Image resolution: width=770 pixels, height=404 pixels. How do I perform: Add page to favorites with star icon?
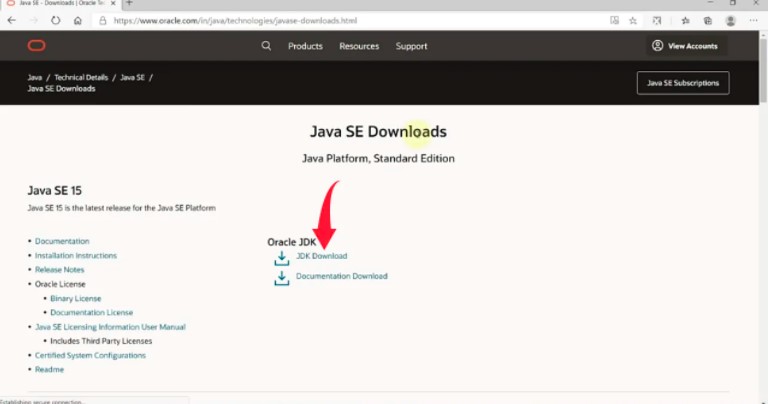pos(633,20)
